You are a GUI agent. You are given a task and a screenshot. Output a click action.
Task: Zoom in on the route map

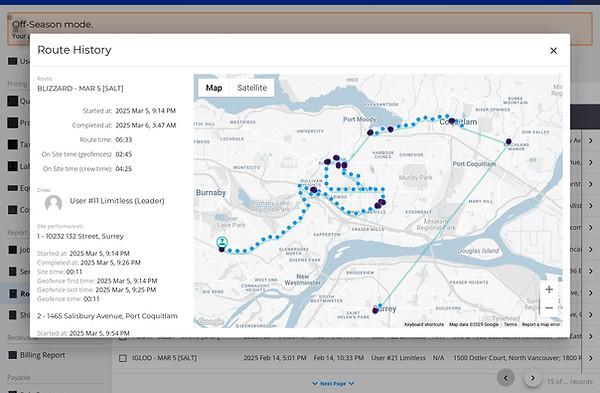(549, 290)
